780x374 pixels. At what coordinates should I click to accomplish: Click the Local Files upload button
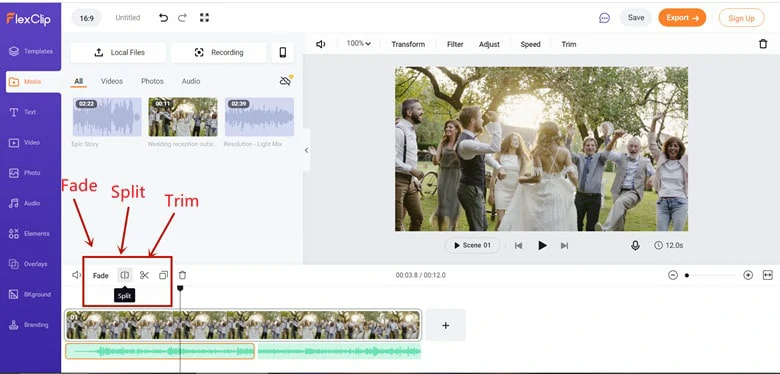(118, 53)
